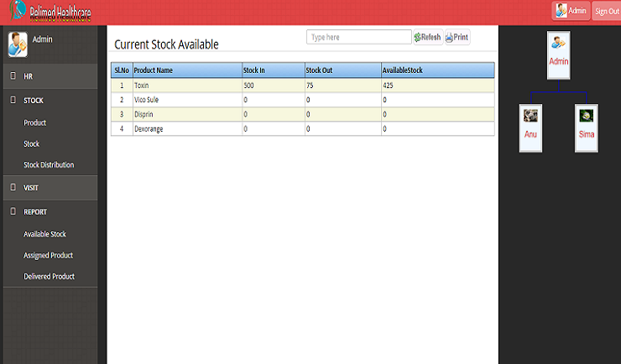Select the Admin node in hierarchy tree

559,56
